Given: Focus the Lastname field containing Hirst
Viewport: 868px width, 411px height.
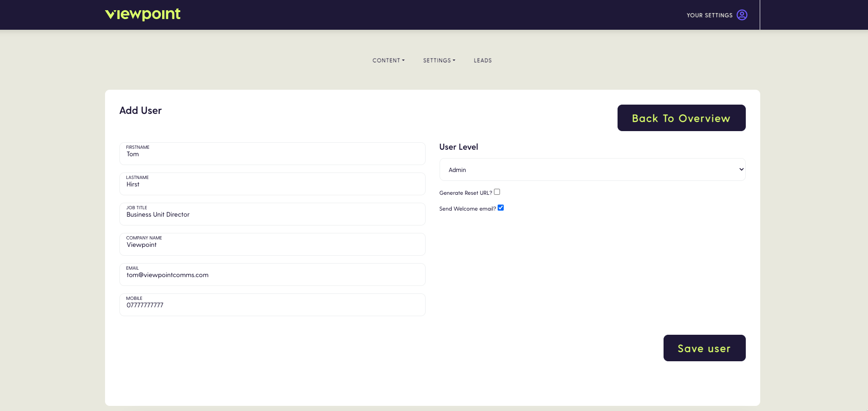Looking at the screenshot, I should pyautogui.click(x=272, y=184).
